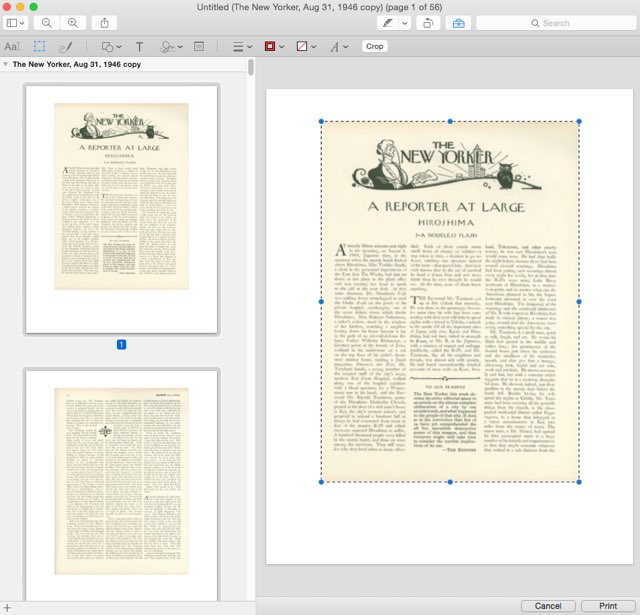Screen dimensions: 640x615
Task: Add a page with the plus button
Action: point(7,608)
